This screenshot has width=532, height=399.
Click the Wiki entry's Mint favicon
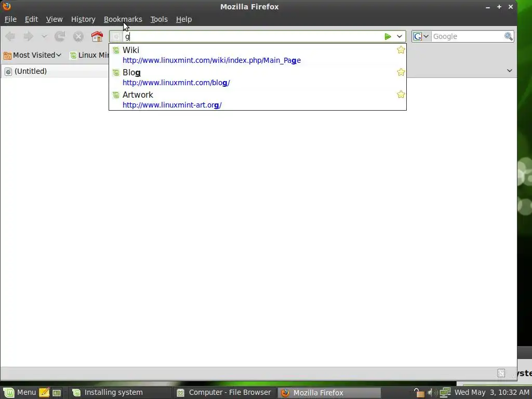click(x=116, y=50)
